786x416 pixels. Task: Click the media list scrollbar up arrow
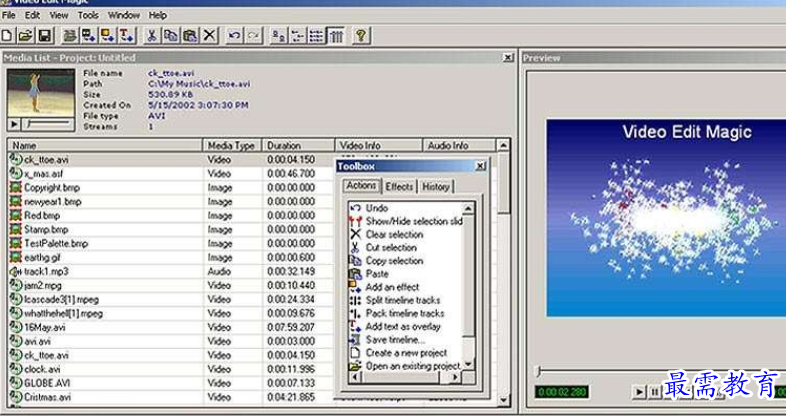503,145
